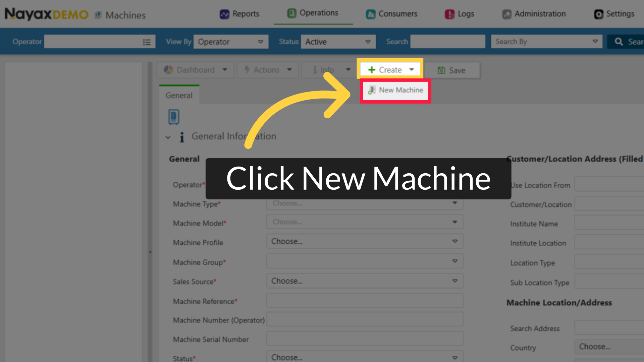Click the Operator list picker icon
644x362 pixels.
tap(147, 42)
